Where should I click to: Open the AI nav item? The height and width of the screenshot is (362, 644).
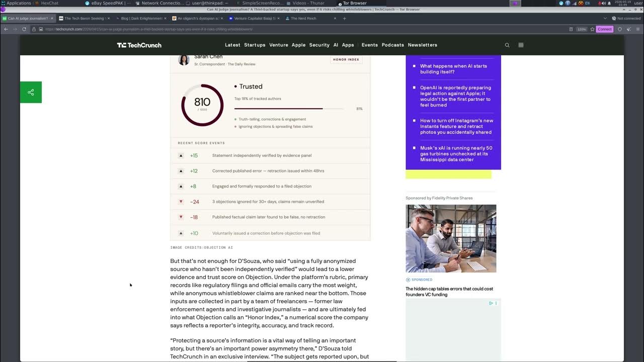tap(336, 45)
